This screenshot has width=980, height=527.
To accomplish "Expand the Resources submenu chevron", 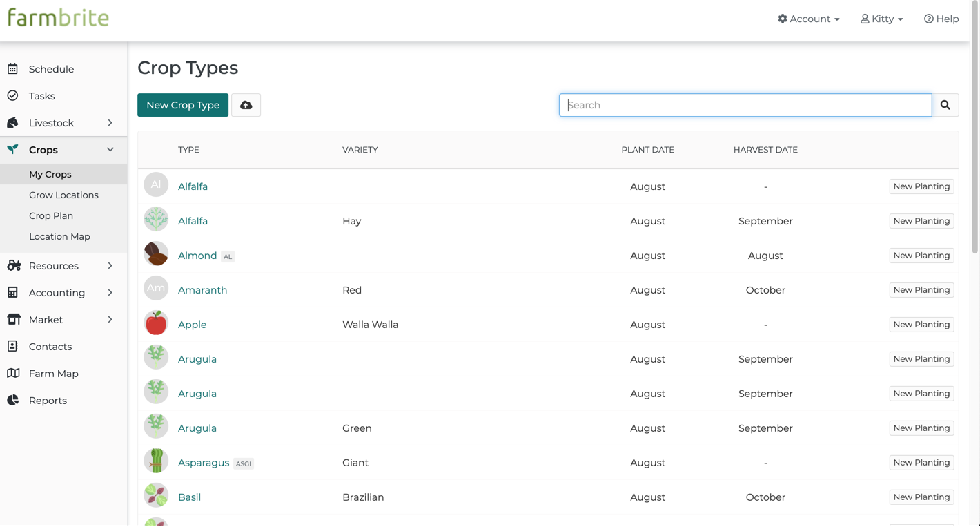I will pyautogui.click(x=110, y=266).
